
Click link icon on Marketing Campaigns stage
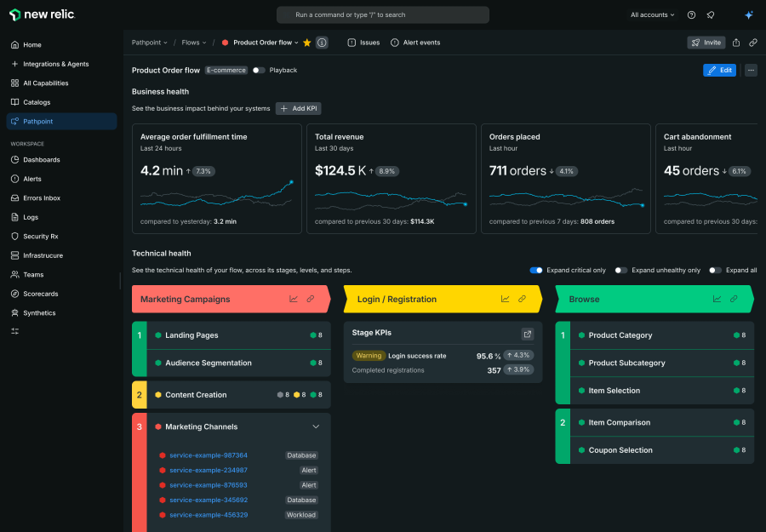310,299
